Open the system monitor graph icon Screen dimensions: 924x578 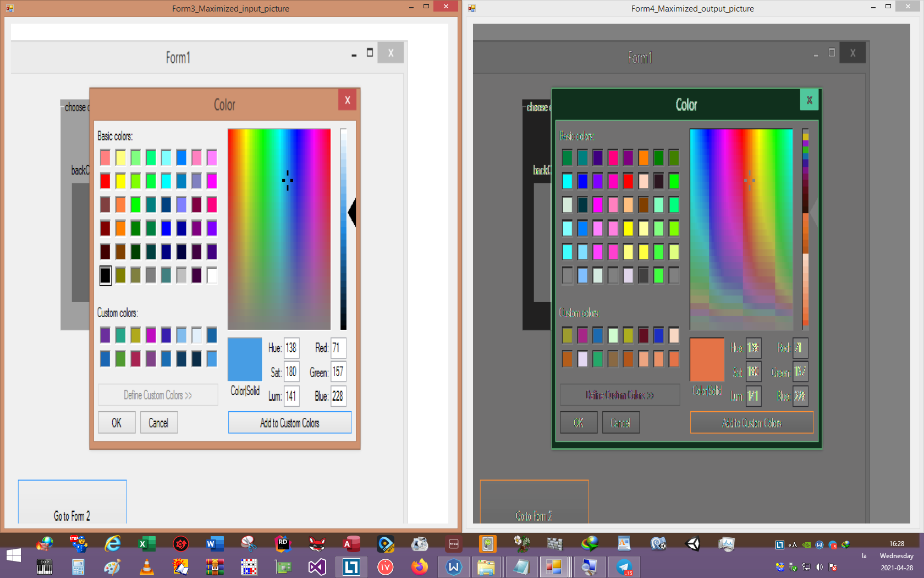click(727, 544)
